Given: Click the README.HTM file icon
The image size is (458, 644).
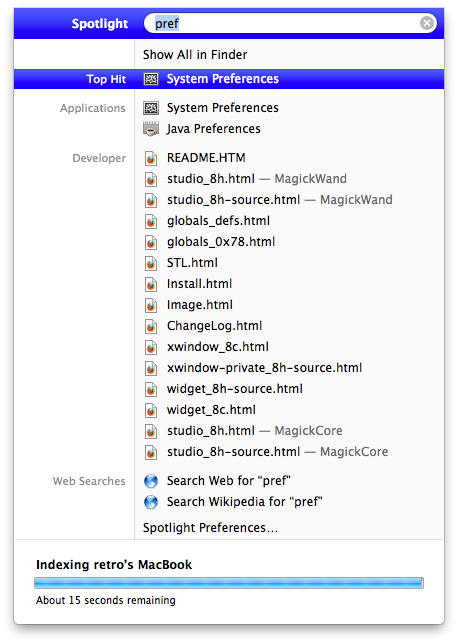Looking at the screenshot, I should 151,158.
